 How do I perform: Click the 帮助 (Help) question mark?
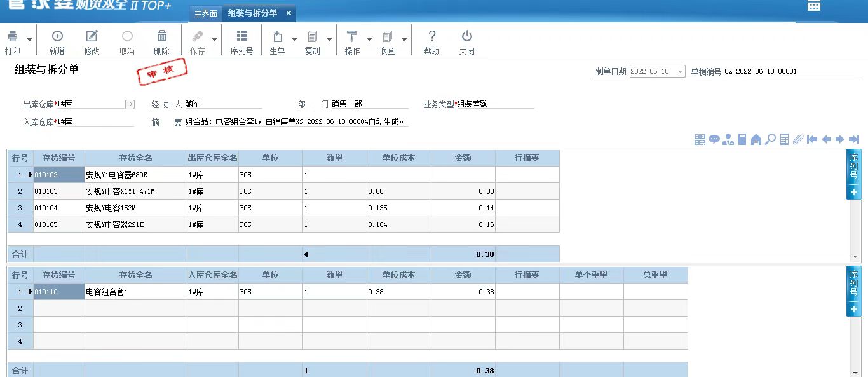432,37
